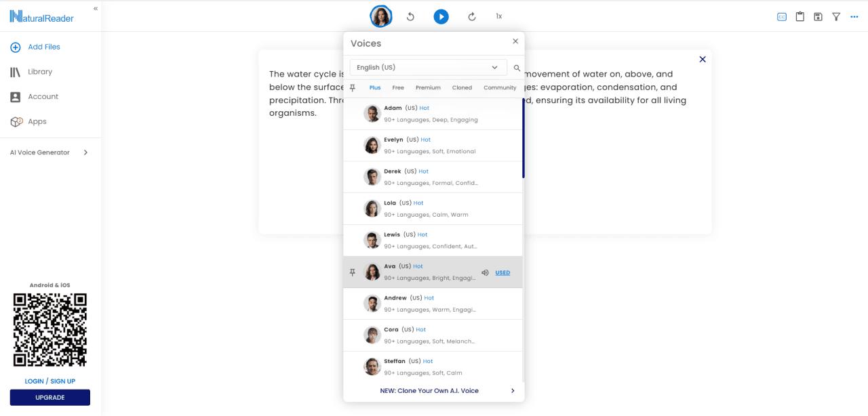Image resolution: width=868 pixels, height=416 pixels.
Task: Click Lewis's avatar picture
Action: coord(372,240)
